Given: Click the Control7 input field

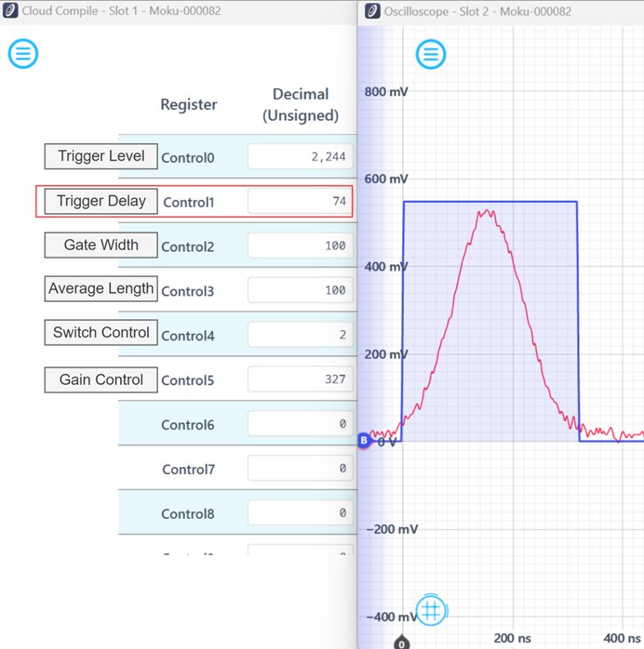Looking at the screenshot, I should (300, 469).
